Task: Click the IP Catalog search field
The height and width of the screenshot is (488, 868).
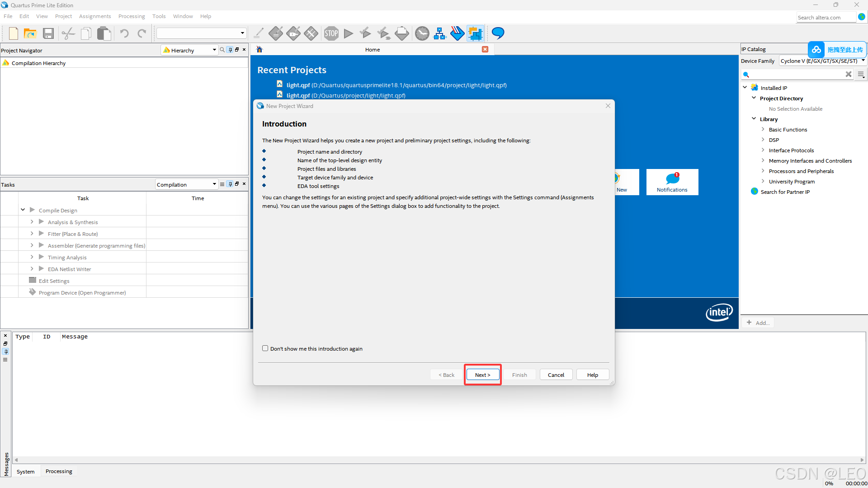Action: [x=797, y=75]
